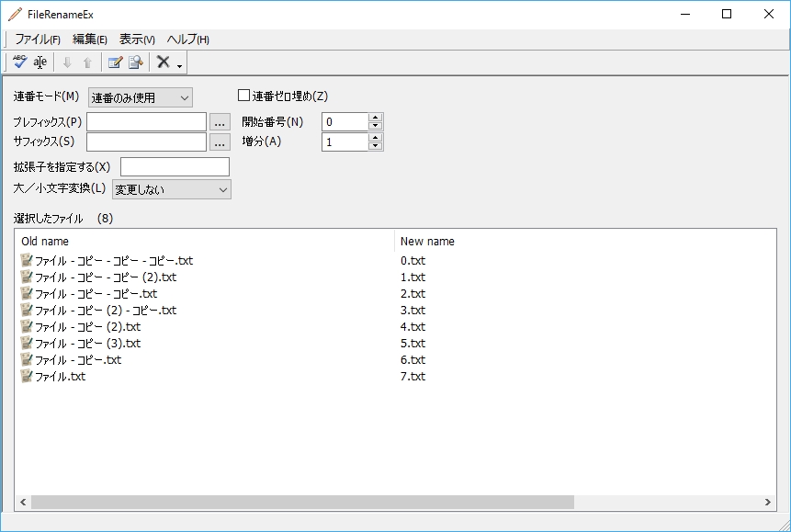The image size is (791, 532).
Task: Enable 連番ゼロ埋め zero-padding checkbox
Action: tap(243, 95)
